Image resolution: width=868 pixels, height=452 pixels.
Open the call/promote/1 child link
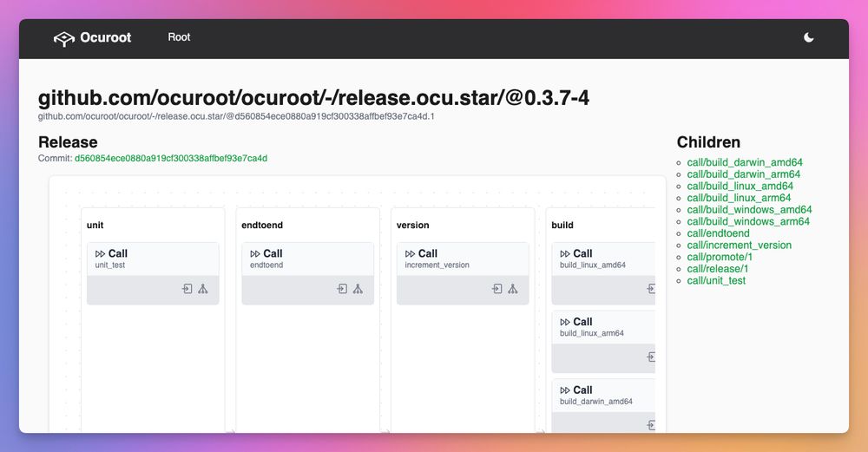point(720,257)
